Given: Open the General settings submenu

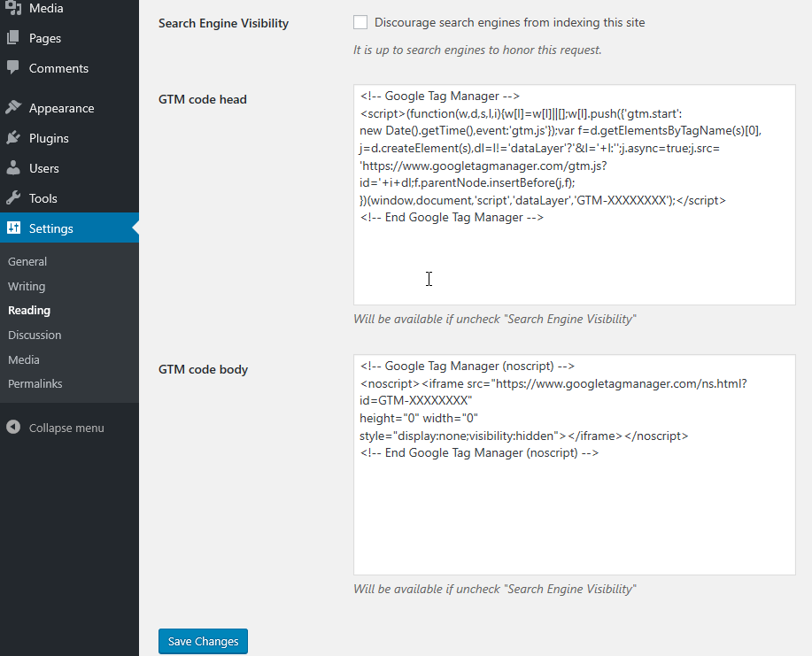Looking at the screenshot, I should tap(27, 261).
